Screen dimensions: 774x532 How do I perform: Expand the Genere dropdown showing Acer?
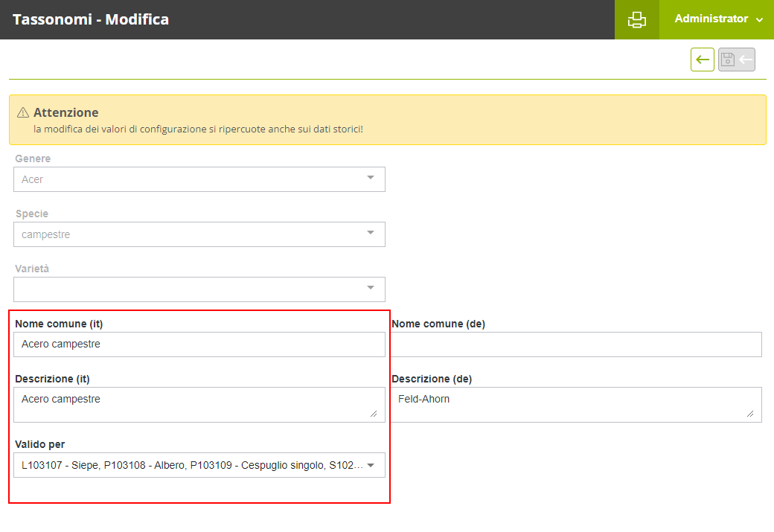click(x=199, y=179)
